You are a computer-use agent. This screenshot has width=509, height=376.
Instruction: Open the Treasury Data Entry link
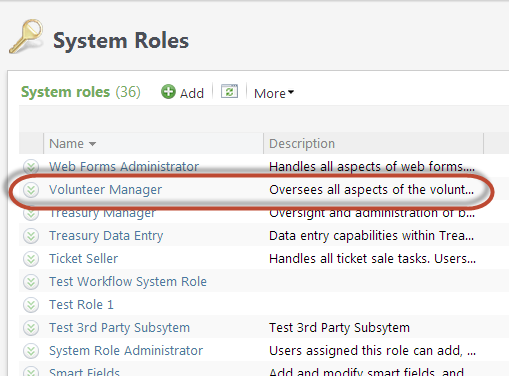click(x=106, y=236)
